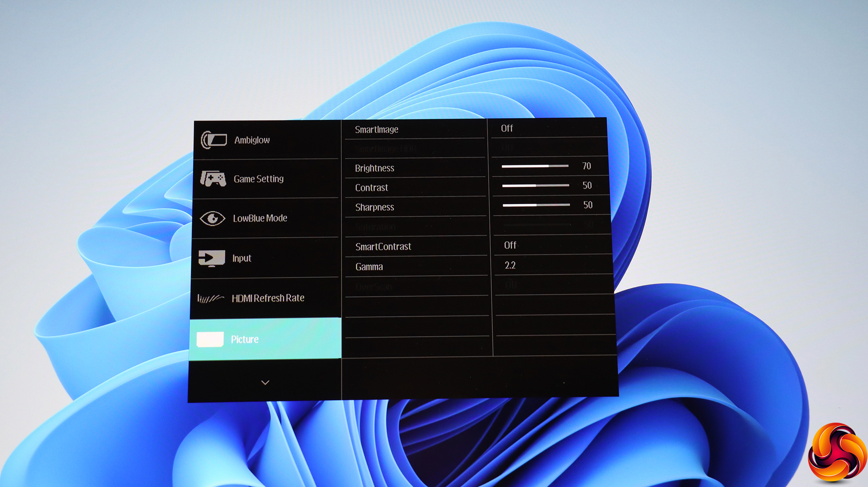Click the LowBlue Mode eye icon
868x487 pixels.
point(212,219)
